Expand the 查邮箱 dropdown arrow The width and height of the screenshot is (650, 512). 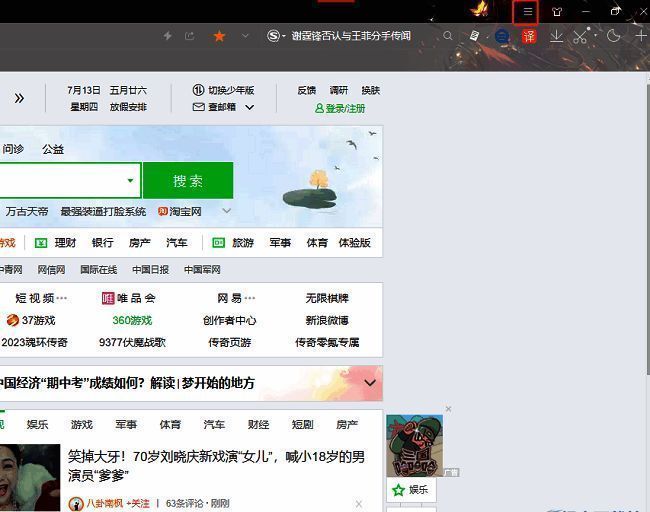[x=250, y=107]
